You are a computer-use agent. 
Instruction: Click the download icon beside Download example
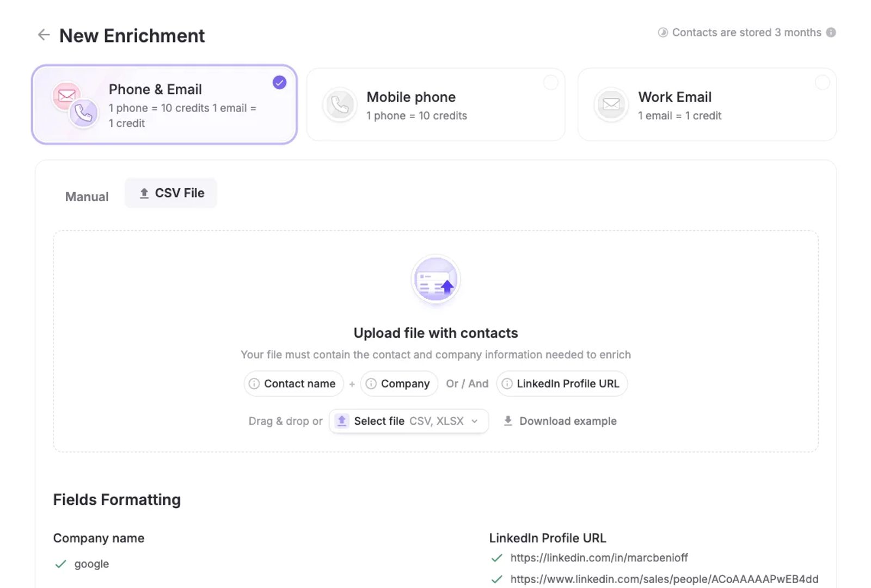pyautogui.click(x=508, y=421)
